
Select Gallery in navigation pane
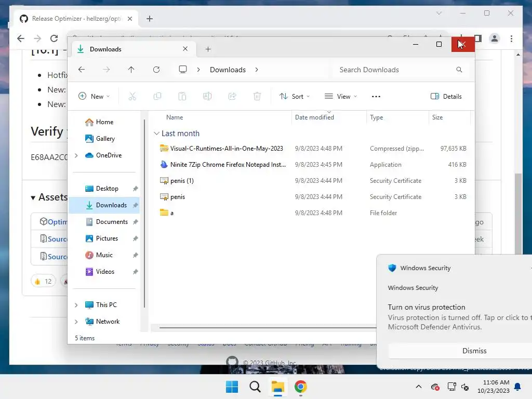(104, 138)
